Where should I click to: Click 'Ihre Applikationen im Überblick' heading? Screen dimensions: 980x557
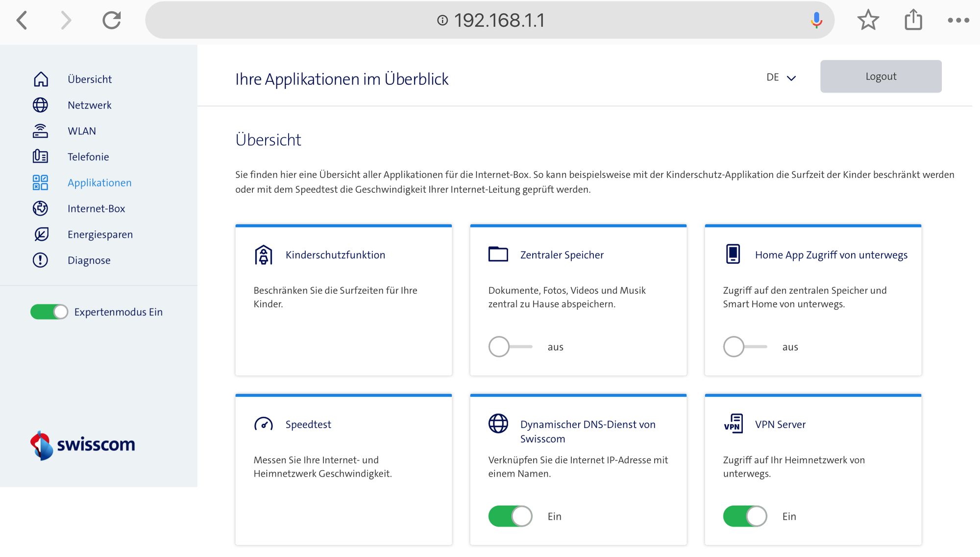[342, 79]
